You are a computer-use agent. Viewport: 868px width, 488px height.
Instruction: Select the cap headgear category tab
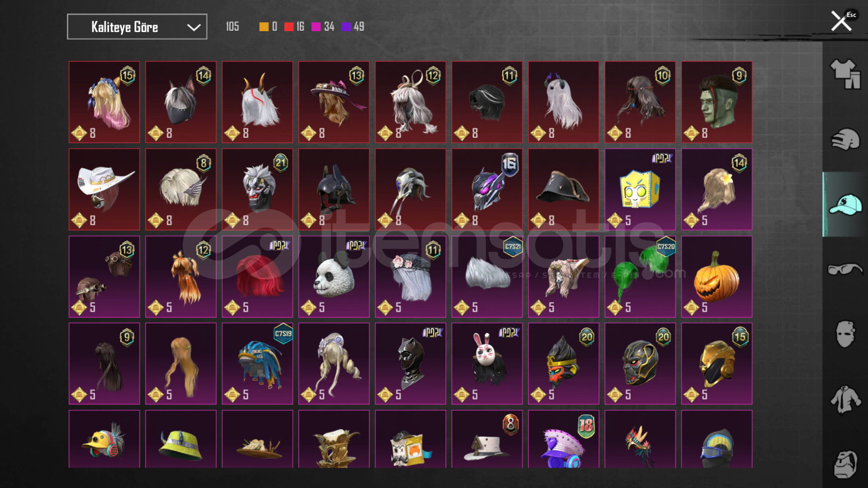pyautogui.click(x=845, y=204)
